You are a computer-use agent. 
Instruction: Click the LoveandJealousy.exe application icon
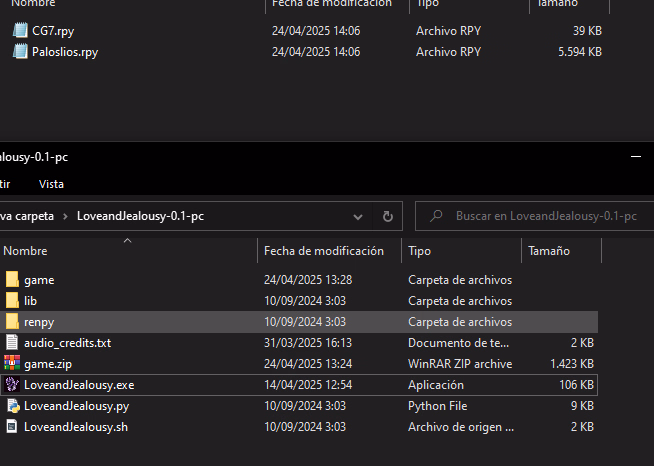tap(12, 385)
